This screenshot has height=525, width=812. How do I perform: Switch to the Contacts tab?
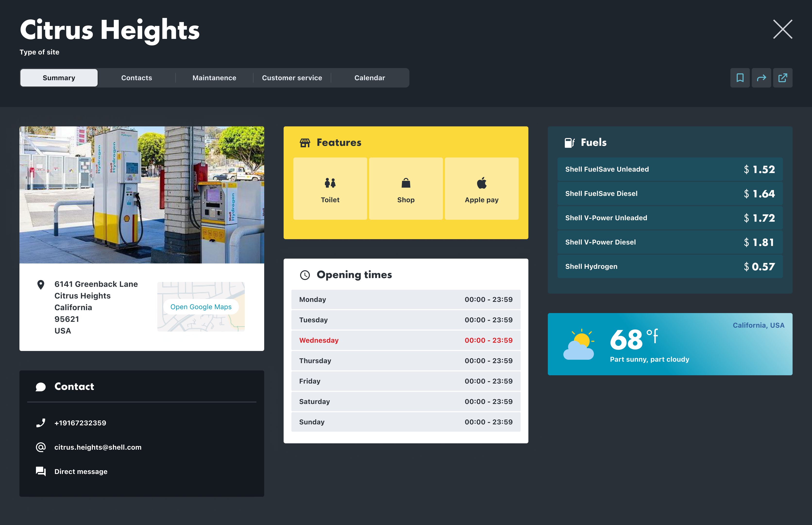(x=136, y=78)
